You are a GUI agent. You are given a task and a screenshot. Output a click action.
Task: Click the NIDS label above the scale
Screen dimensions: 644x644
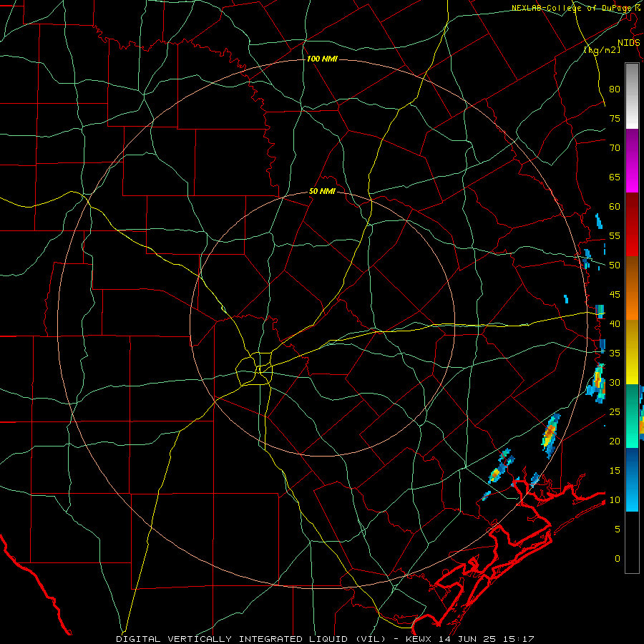coord(628,43)
